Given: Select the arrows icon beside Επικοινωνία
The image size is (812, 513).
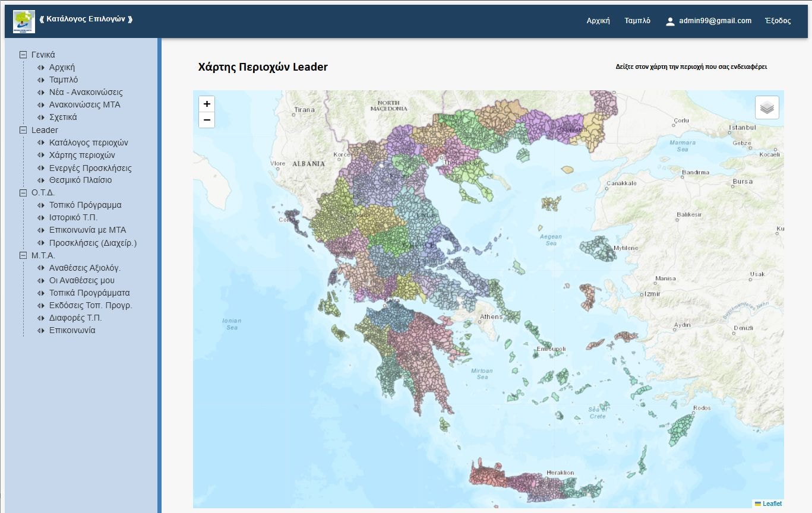Looking at the screenshot, I should (x=41, y=330).
